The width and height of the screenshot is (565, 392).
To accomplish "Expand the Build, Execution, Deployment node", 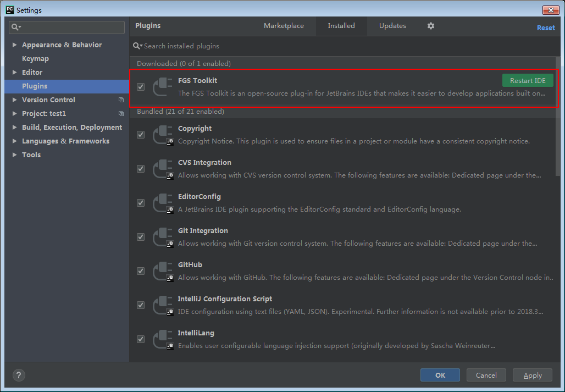I will pyautogui.click(x=15, y=128).
